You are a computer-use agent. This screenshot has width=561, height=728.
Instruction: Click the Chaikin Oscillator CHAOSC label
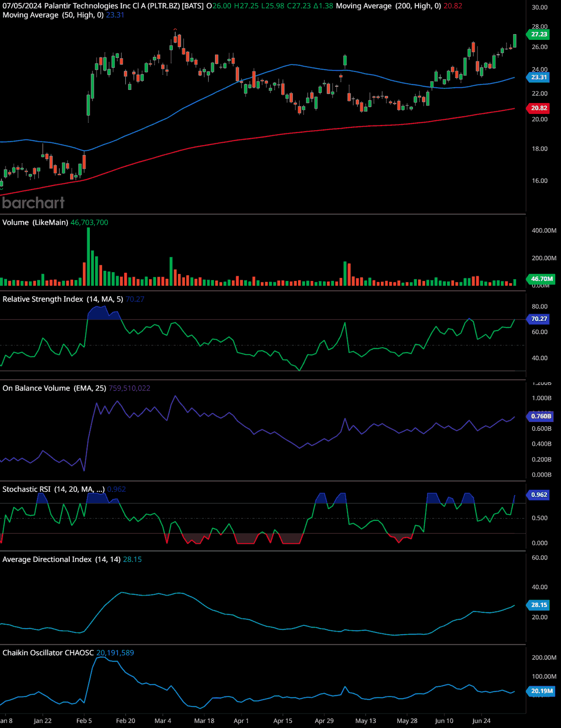click(48, 653)
